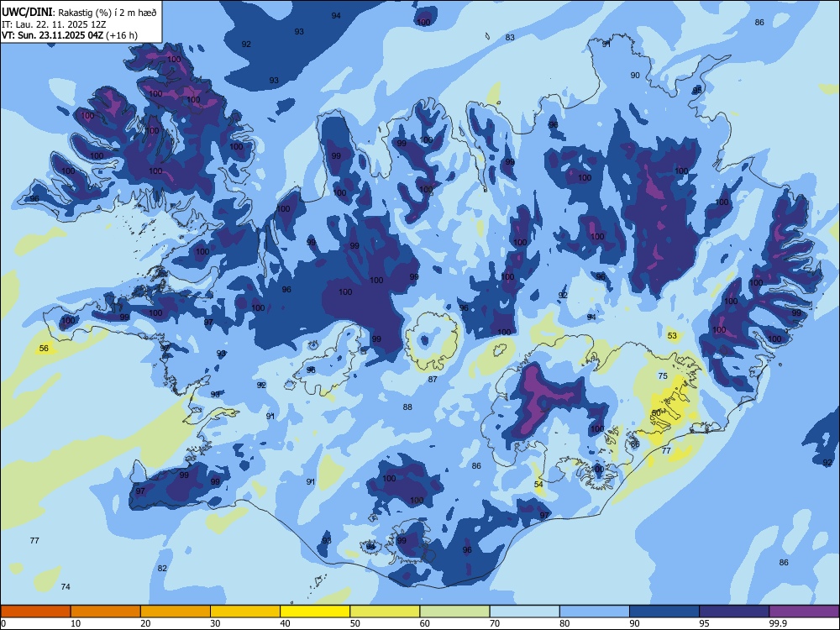Viewport: 840px width, 630px height.
Task: Click the '56' humidity value on the map
Action: coord(44,349)
